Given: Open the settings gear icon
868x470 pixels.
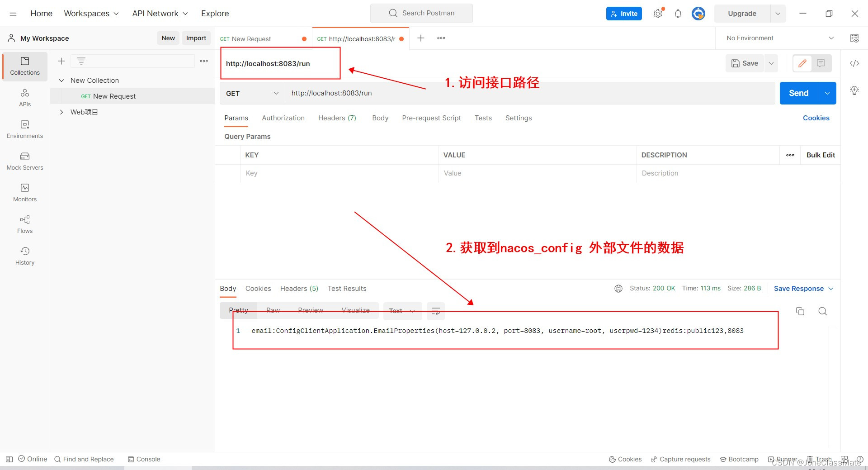Looking at the screenshot, I should pos(658,14).
